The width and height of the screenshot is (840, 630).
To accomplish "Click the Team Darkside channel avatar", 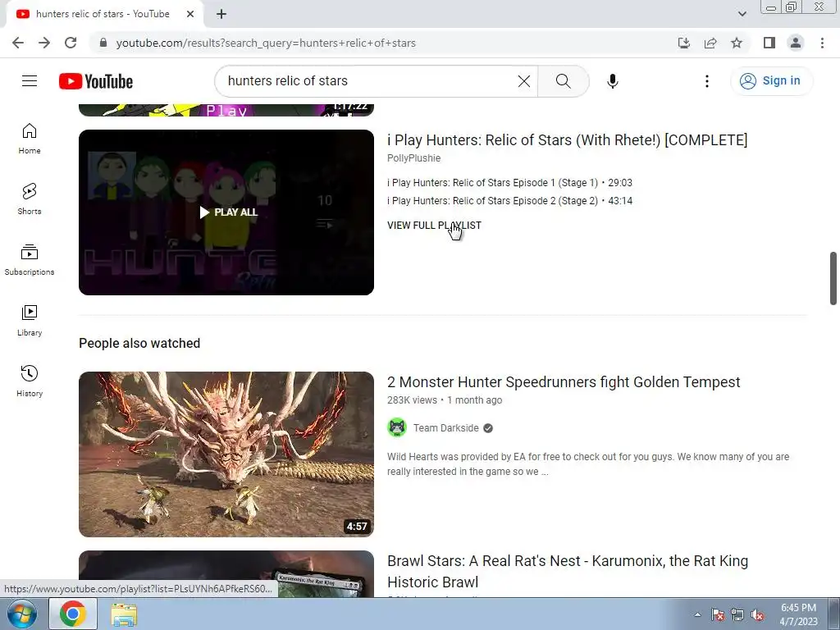I will pos(397,428).
